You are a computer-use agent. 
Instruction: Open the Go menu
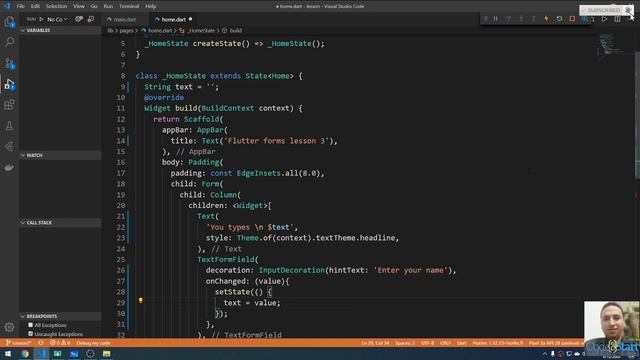(x=94, y=6)
